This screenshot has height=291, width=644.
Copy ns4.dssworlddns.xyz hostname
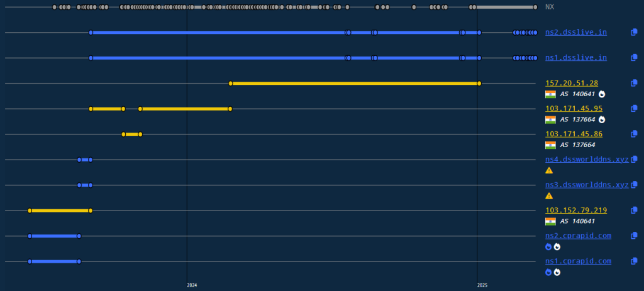point(635,160)
